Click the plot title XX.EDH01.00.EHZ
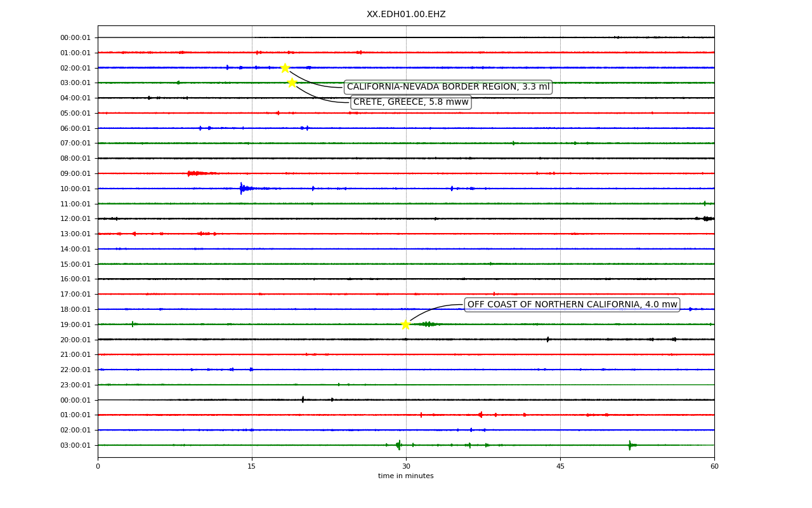The image size is (812, 508). coord(406,14)
